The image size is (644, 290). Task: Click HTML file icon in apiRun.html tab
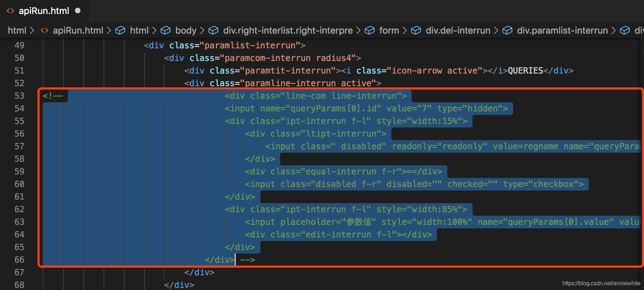pyautogui.click(x=10, y=11)
